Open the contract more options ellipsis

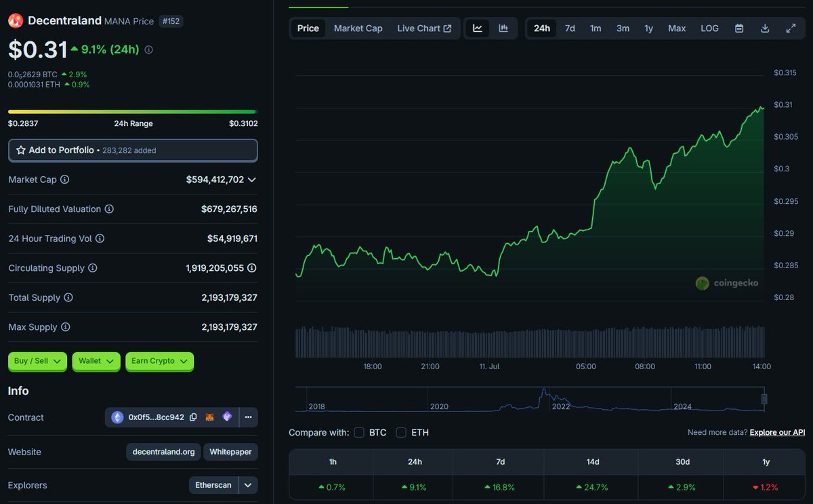point(249,417)
